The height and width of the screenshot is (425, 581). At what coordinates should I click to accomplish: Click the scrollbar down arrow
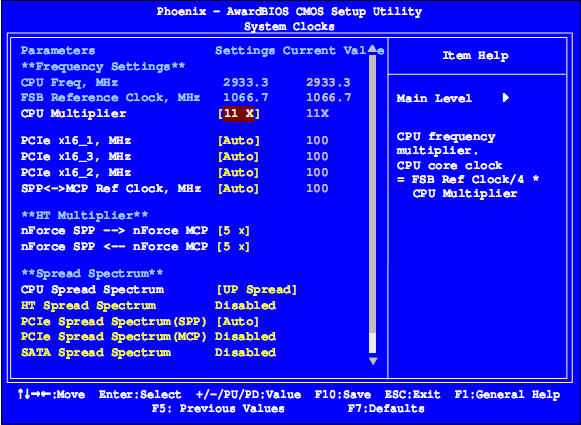(373, 361)
